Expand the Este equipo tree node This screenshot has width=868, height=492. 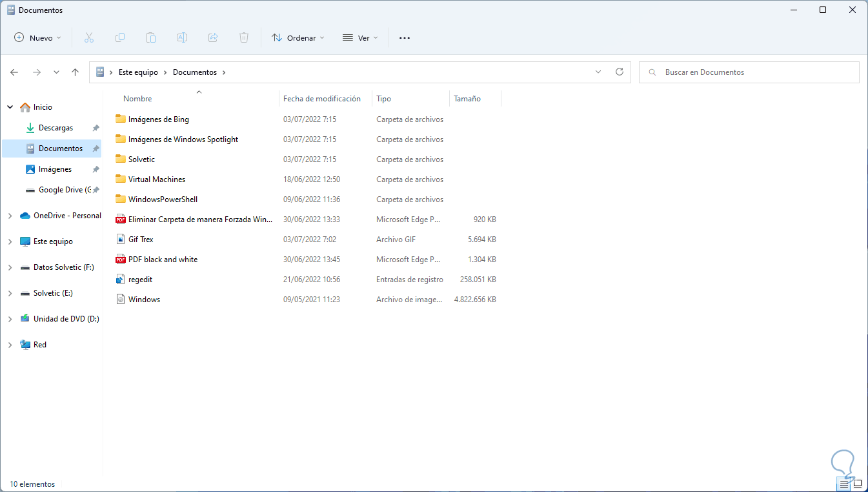pos(10,241)
